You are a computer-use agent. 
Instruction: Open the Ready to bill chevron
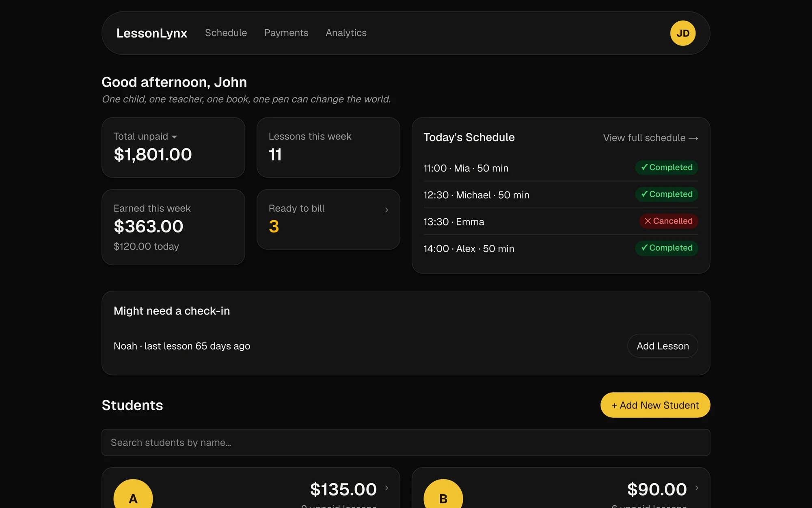[387, 210]
